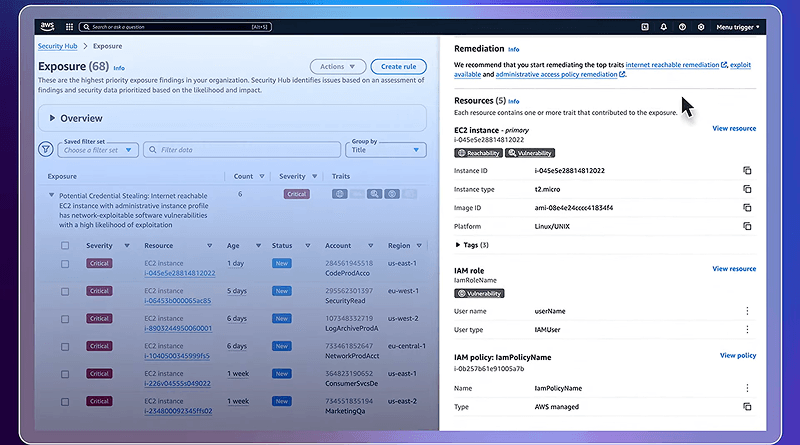Click the filter funnel icon
Screen dimensions: 800x445
point(46,150)
